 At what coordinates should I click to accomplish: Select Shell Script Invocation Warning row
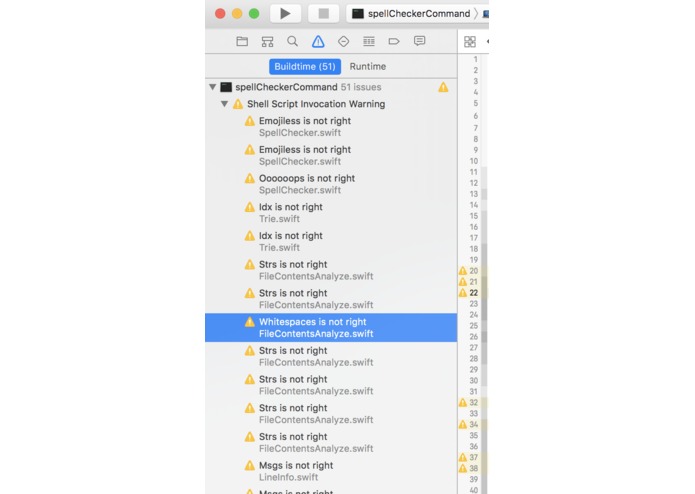tap(331, 104)
